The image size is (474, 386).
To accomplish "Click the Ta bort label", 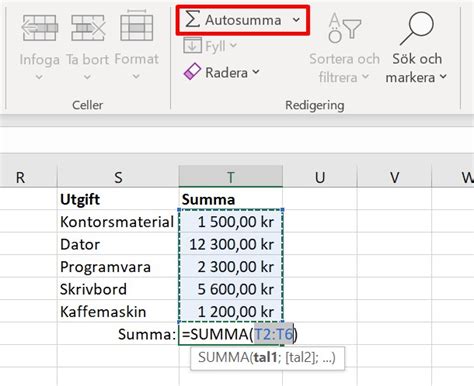I will point(88,59).
